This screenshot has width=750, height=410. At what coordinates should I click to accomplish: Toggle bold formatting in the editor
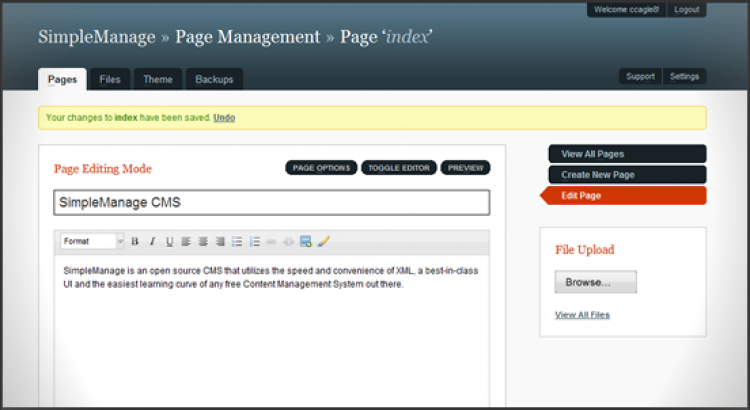tap(135, 242)
